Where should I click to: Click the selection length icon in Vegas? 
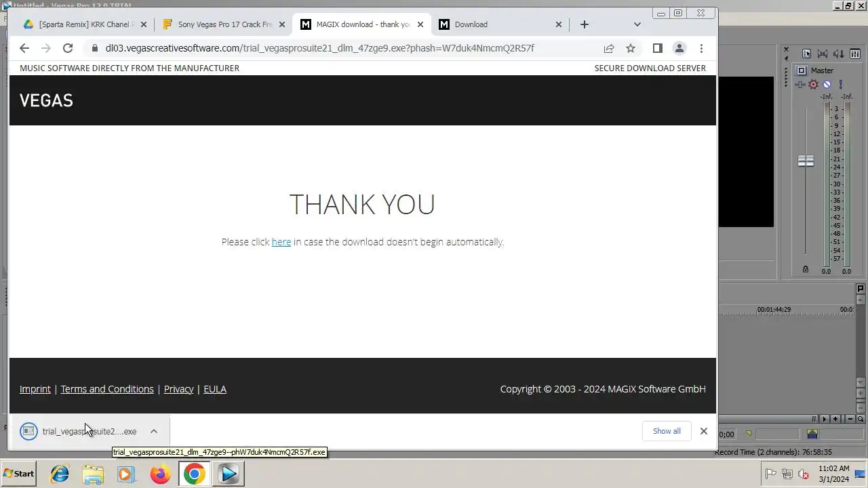812,434
